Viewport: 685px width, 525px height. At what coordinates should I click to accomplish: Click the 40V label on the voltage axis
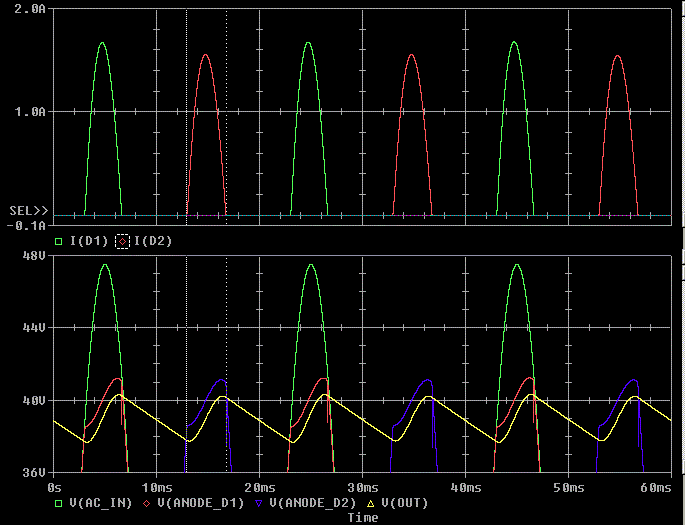[x=34, y=400]
